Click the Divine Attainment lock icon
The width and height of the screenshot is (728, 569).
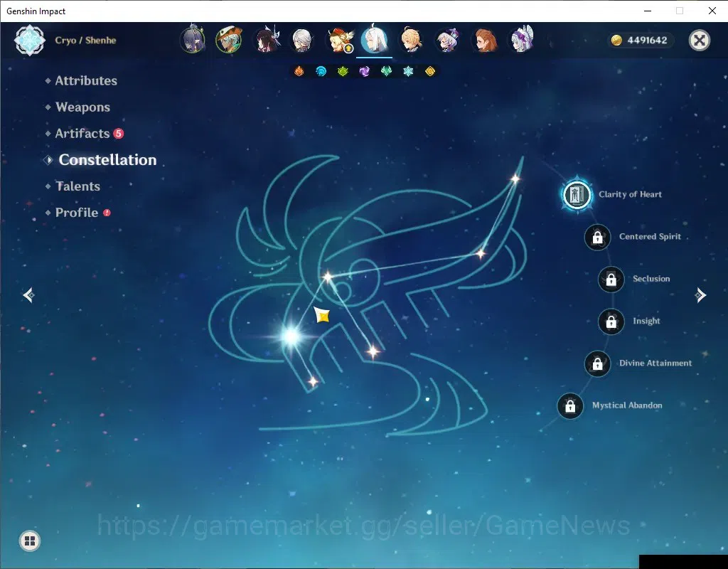[x=597, y=363]
